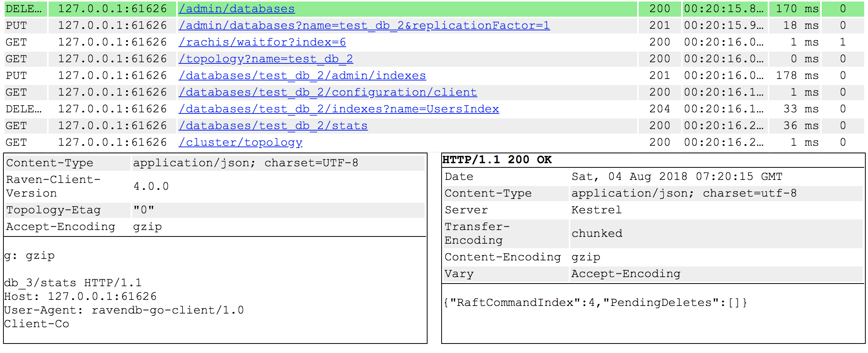Open the /cluster/topology link
This screenshot has width=868, height=353.
tap(240, 142)
